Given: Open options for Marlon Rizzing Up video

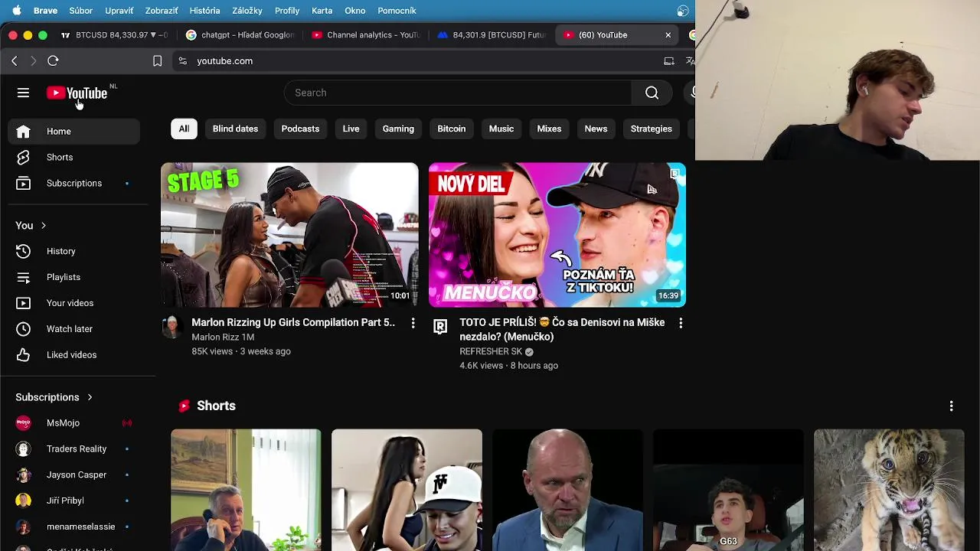Looking at the screenshot, I should pos(413,323).
